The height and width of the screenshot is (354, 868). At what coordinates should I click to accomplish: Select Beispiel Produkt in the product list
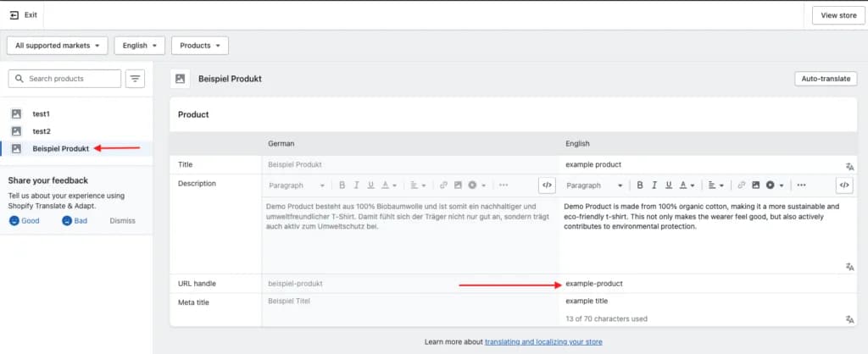tap(61, 149)
